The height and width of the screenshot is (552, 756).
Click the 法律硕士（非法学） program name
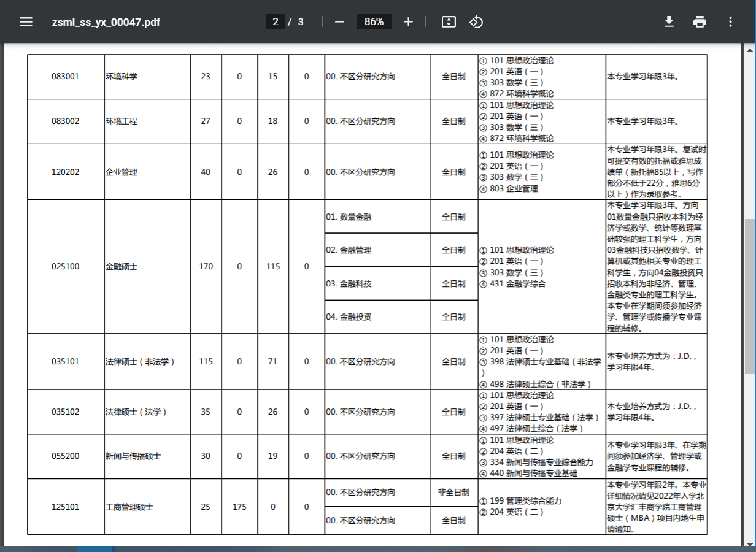[x=141, y=362]
